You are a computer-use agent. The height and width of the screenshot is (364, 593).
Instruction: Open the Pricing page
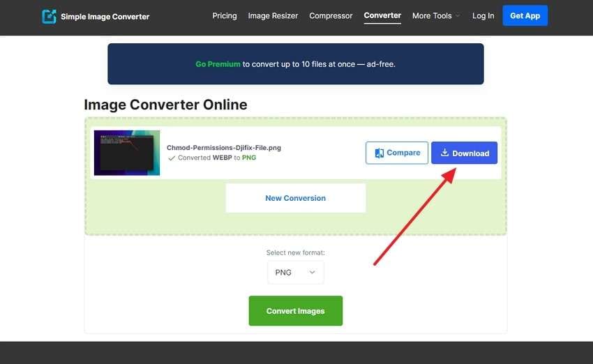point(225,16)
